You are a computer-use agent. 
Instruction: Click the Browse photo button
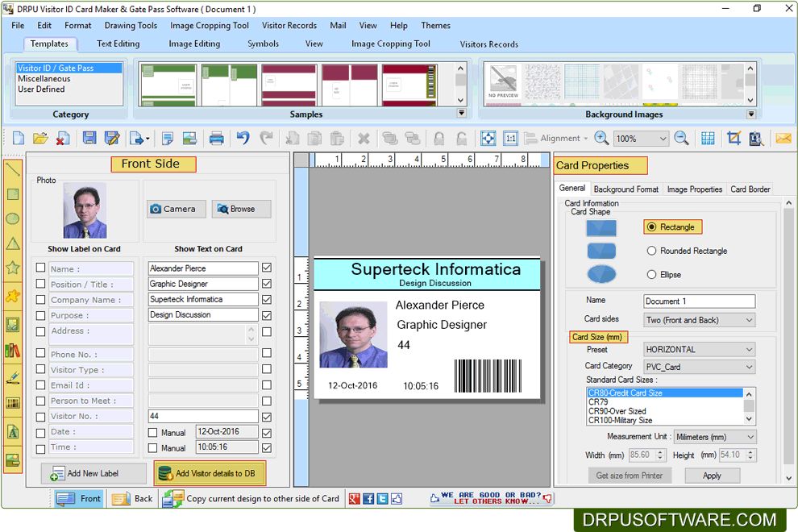coord(241,209)
